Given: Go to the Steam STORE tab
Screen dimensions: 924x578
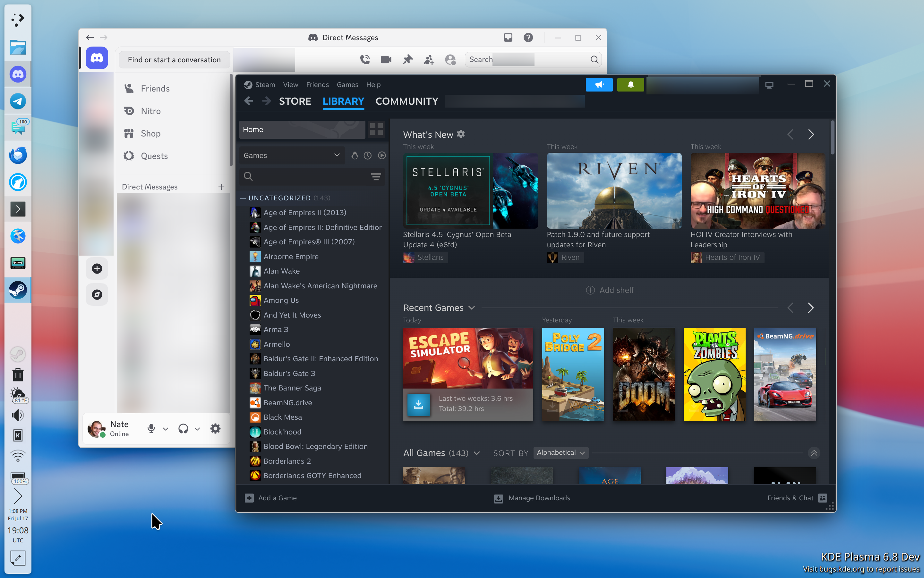Looking at the screenshot, I should pos(295,101).
